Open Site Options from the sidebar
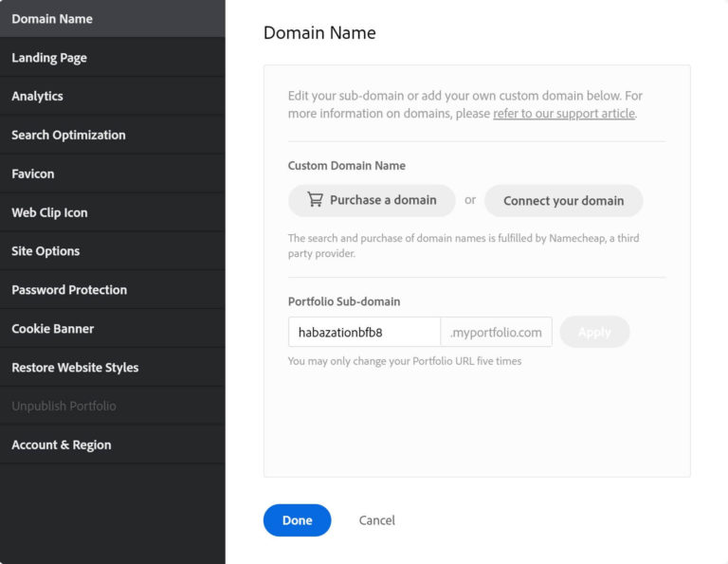 pyautogui.click(x=113, y=251)
